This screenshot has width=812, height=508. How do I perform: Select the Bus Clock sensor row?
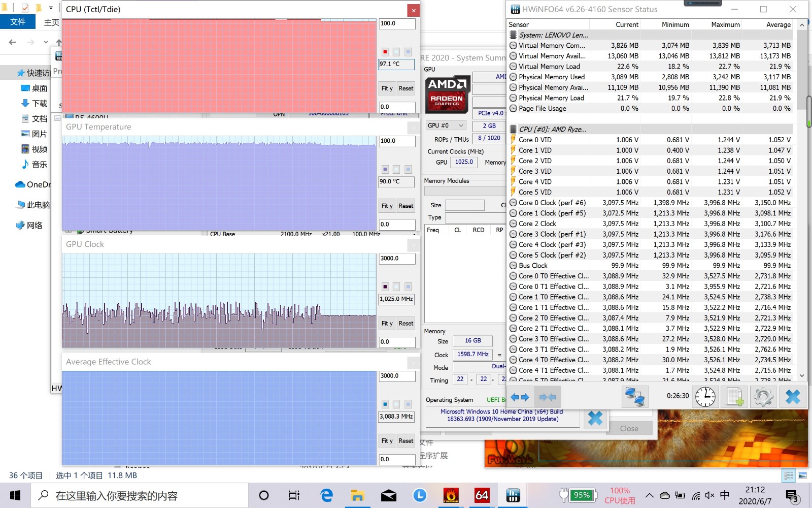point(650,266)
